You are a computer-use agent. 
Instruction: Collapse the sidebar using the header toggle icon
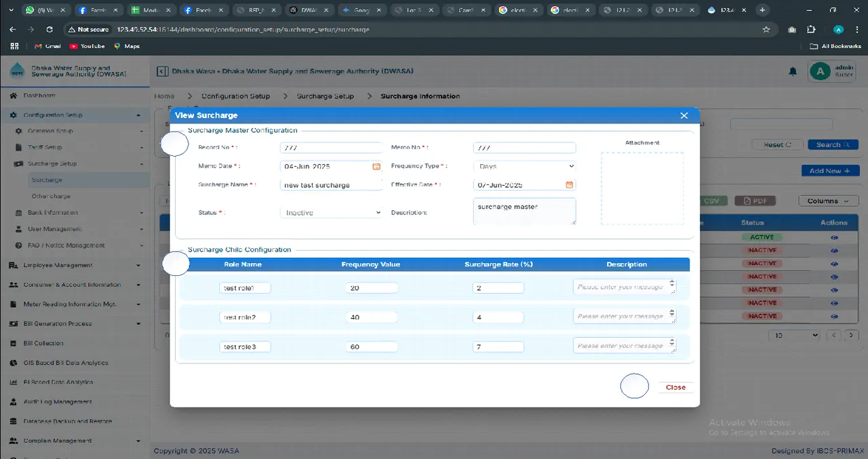pos(162,71)
